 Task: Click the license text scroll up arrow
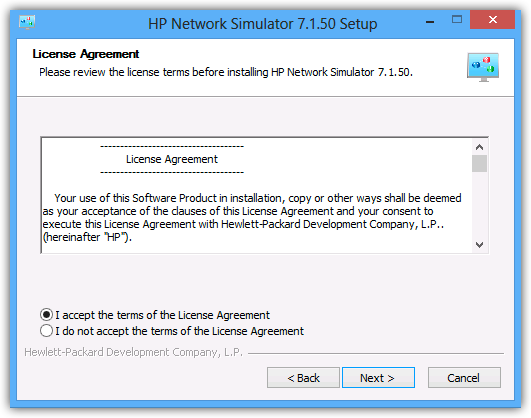pyautogui.click(x=479, y=147)
